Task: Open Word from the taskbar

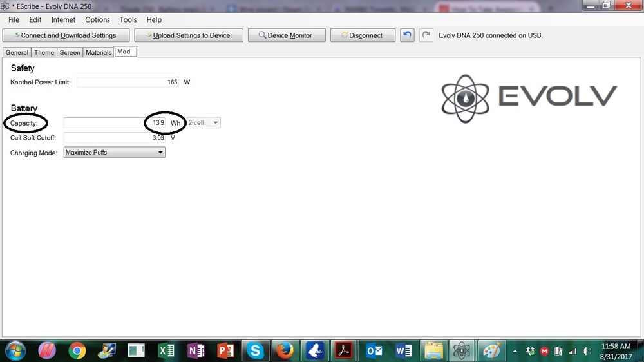Action: pyautogui.click(x=404, y=351)
